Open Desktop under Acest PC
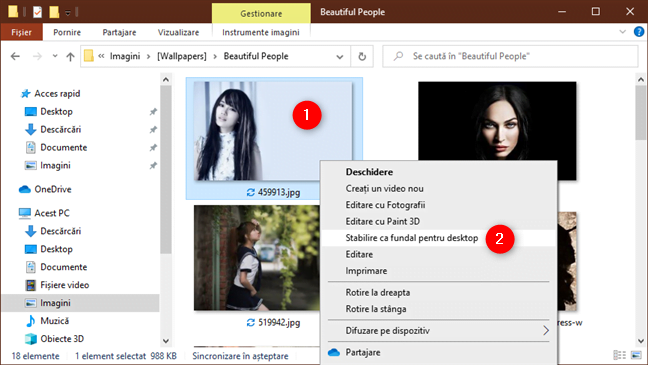 [56, 249]
